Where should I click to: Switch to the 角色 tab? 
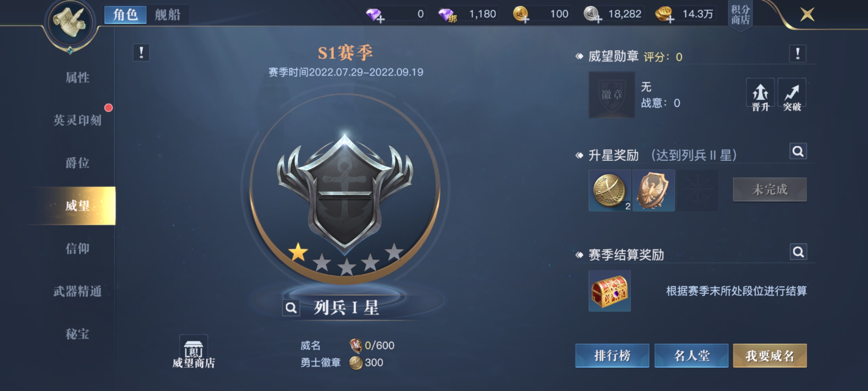coord(125,15)
